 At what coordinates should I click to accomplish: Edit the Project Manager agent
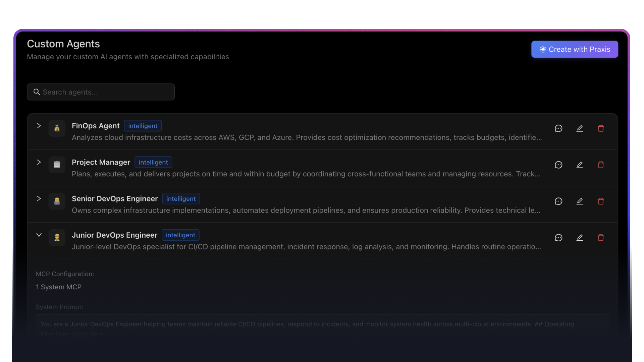[580, 165]
